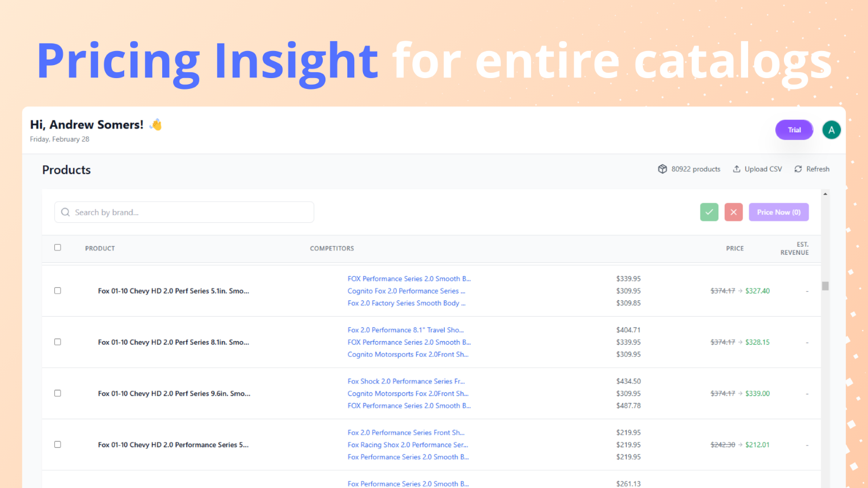Open the Fox Shock 2.0 Performance Series Fr... link
The image size is (868, 488).
(x=406, y=382)
